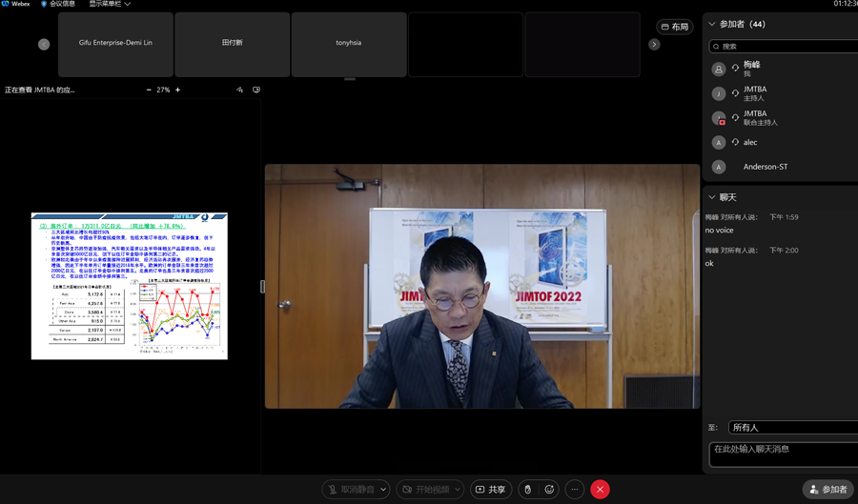
Task: Open the emoji reactions icon
Action: point(549,490)
